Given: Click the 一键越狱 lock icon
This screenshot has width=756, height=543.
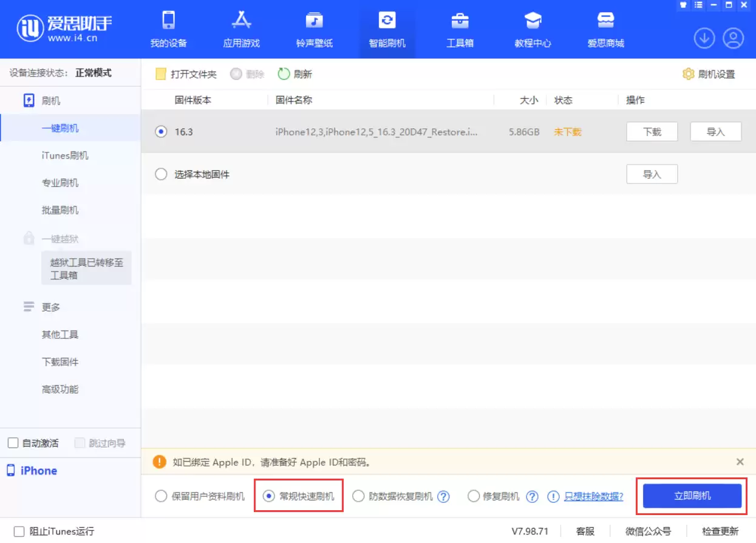Looking at the screenshot, I should pyautogui.click(x=29, y=238).
